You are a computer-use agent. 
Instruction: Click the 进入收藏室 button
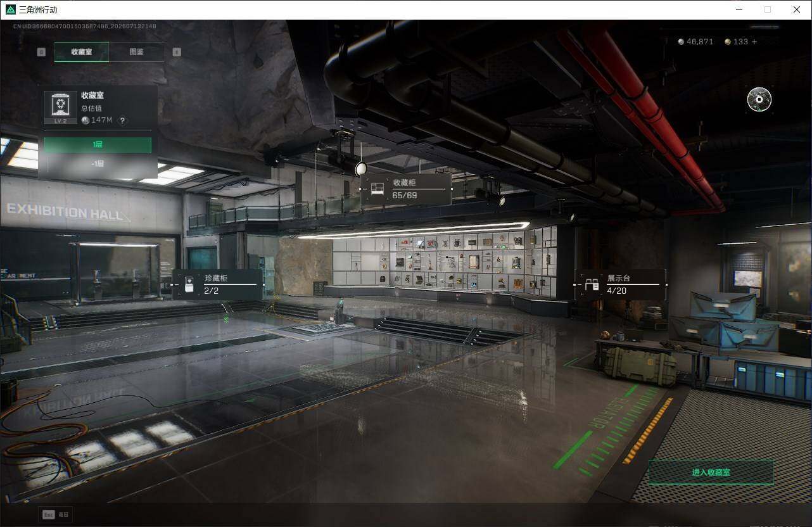tap(711, 473)
